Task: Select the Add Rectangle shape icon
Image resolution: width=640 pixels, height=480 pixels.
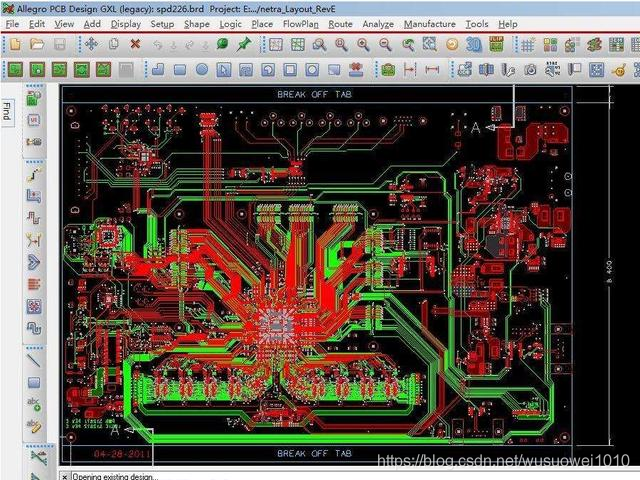Action: pyautogui.click(x=180, y=70)
